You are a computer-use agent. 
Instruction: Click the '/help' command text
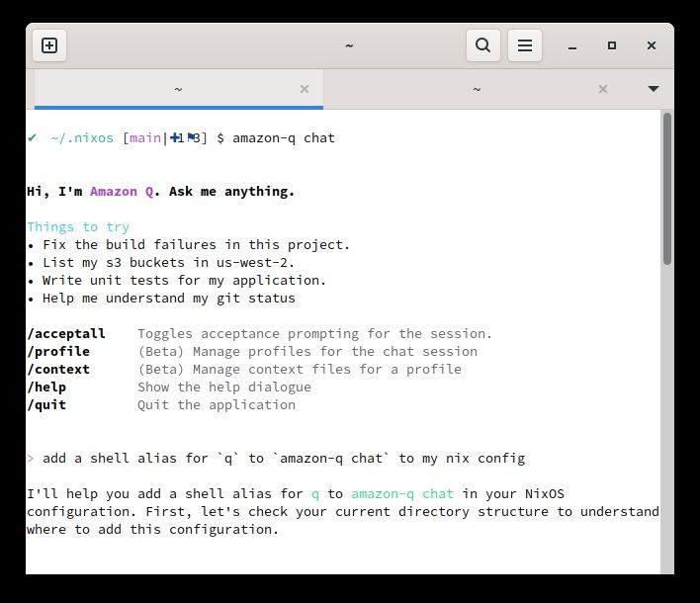click(46, 387)
